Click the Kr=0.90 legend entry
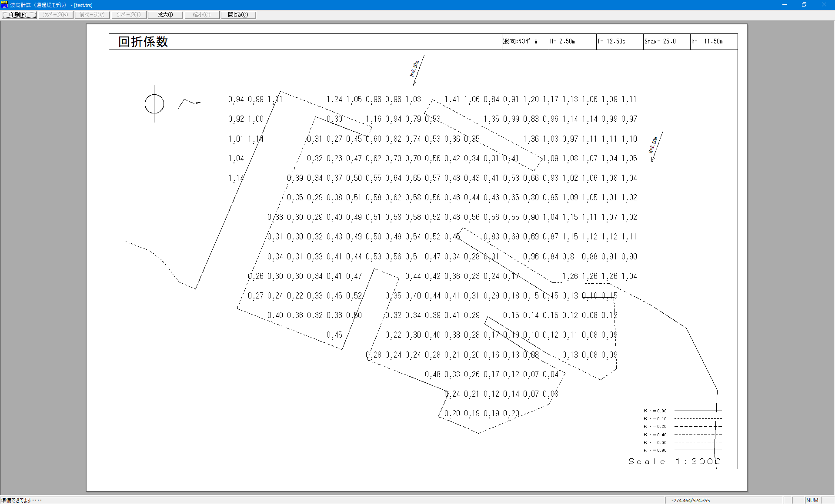The image size is (835, 504). click(x=682, y=450)
